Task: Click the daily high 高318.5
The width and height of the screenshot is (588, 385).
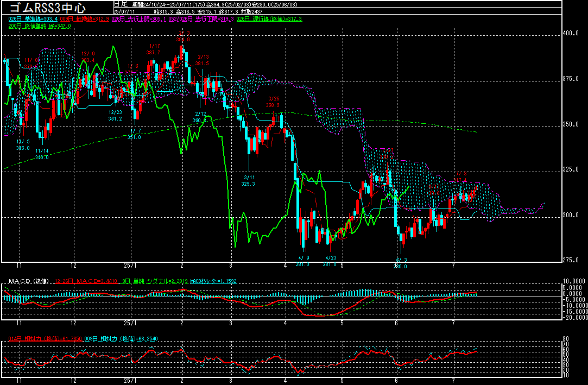Action: (186, 12)
